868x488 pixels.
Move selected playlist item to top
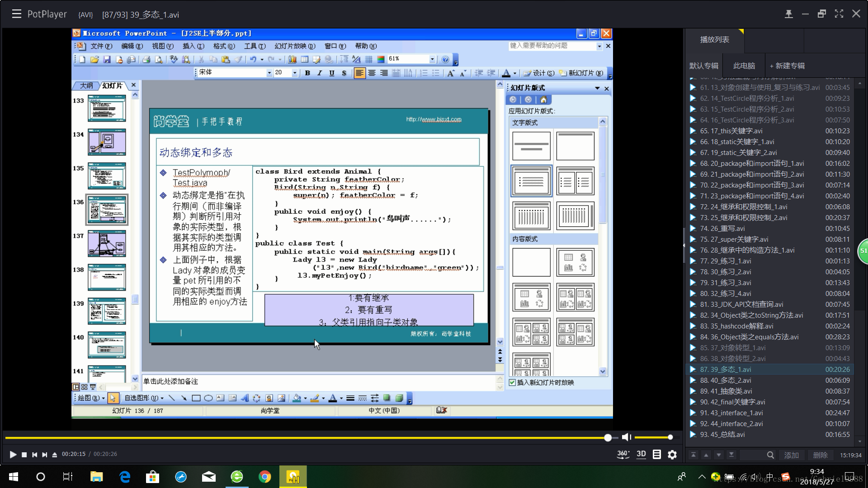[693, 455]
